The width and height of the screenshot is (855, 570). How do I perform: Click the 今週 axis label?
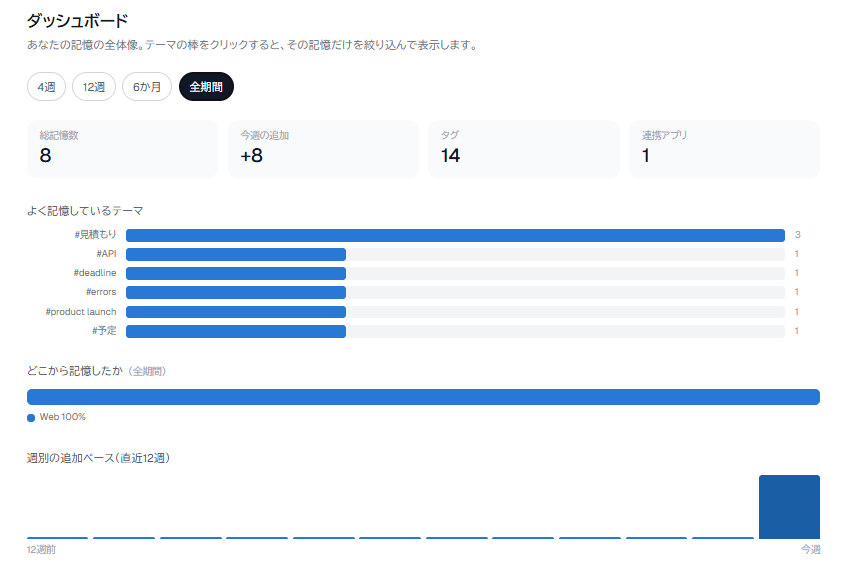click(x=810, y=549)
